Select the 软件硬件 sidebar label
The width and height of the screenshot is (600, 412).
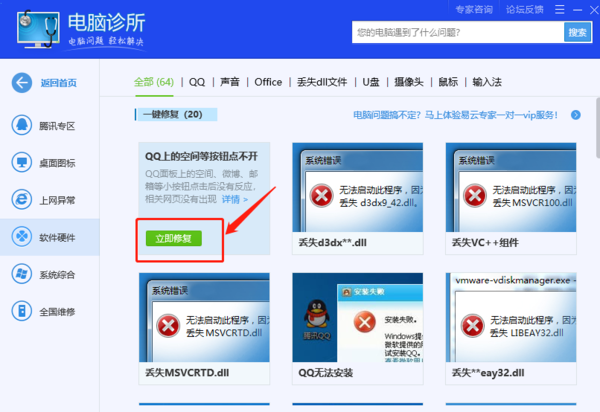pyautogui.click(x=57, y=237)
